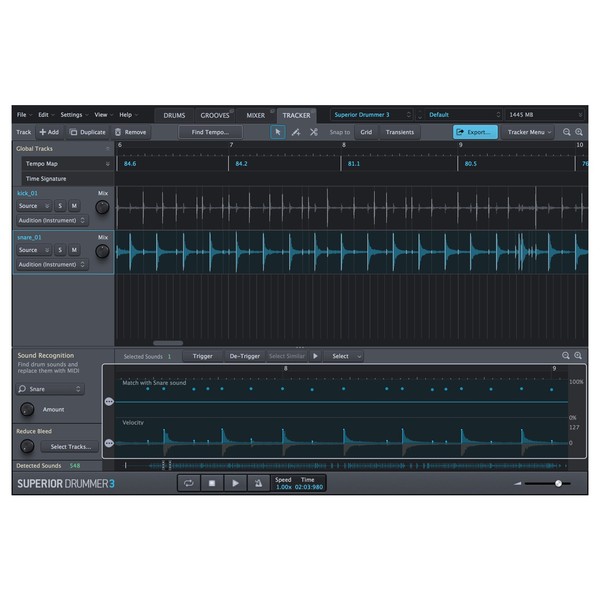Expand the kick_01 Source dropdown
This screenshot has width=600, height=600.
(x=33, y=206)
